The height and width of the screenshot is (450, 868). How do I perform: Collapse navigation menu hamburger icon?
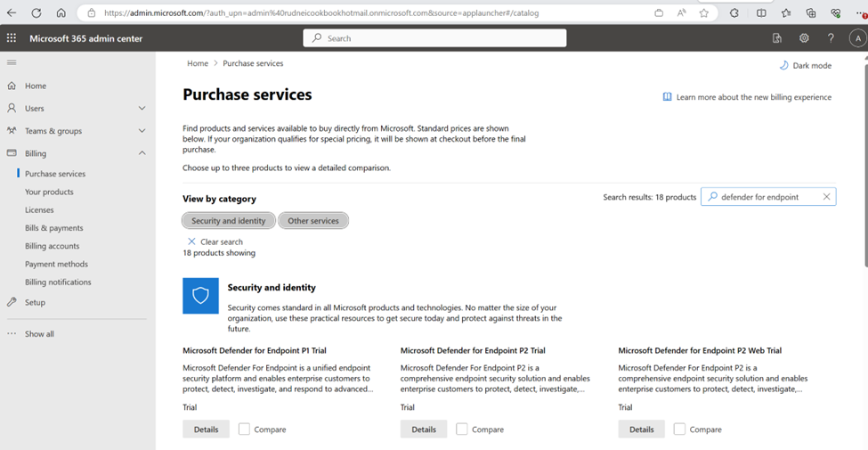point(11,62)
